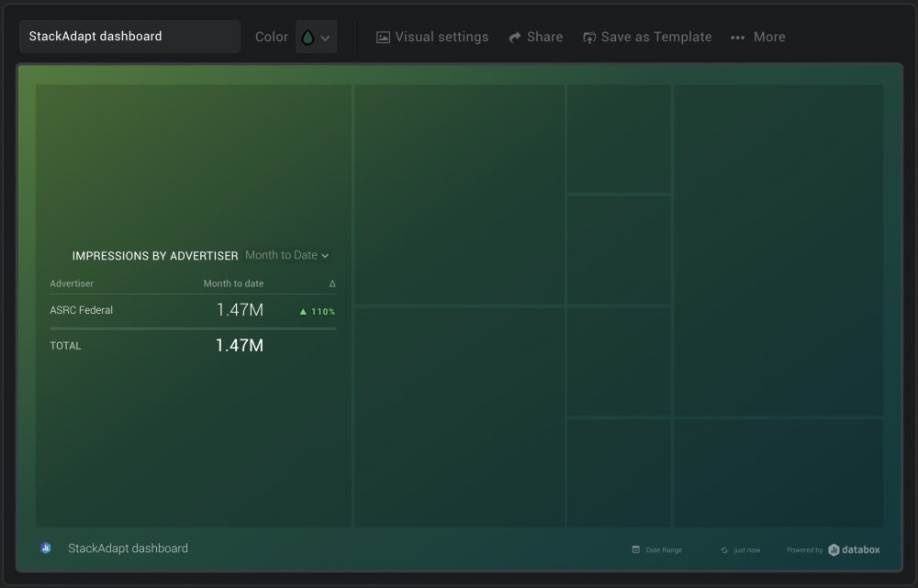Click the Visual settings image icon
Screen dimensions: 918x588
coord(381,37)
